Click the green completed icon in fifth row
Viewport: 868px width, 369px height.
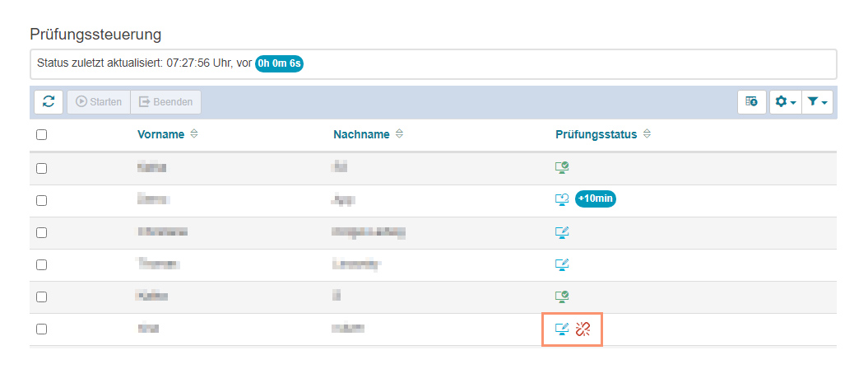coord(563,297)
